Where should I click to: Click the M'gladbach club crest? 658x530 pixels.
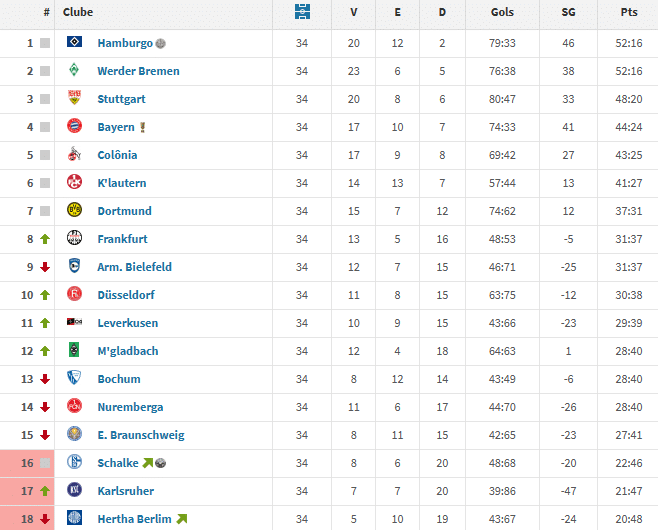click(74, 351)
